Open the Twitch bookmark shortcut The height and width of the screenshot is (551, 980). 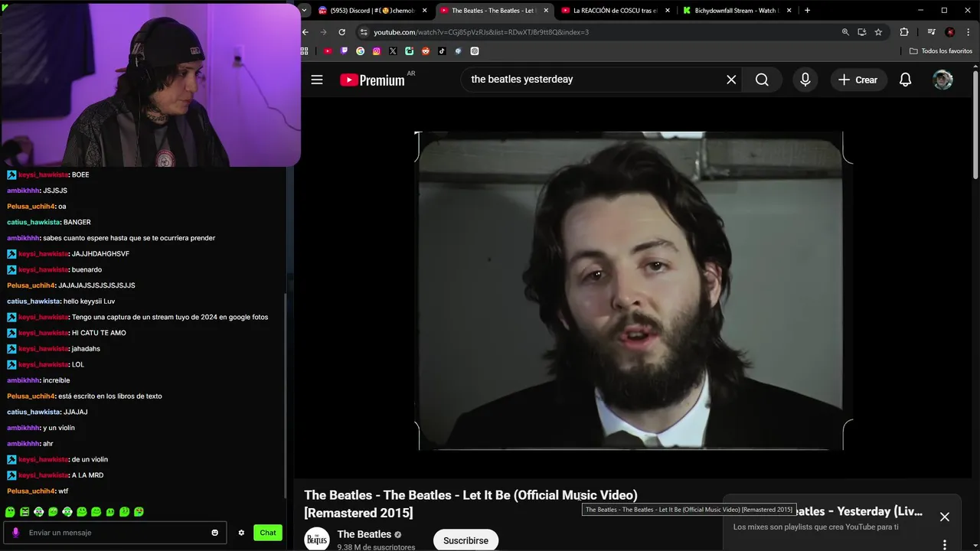click(344, 51)
